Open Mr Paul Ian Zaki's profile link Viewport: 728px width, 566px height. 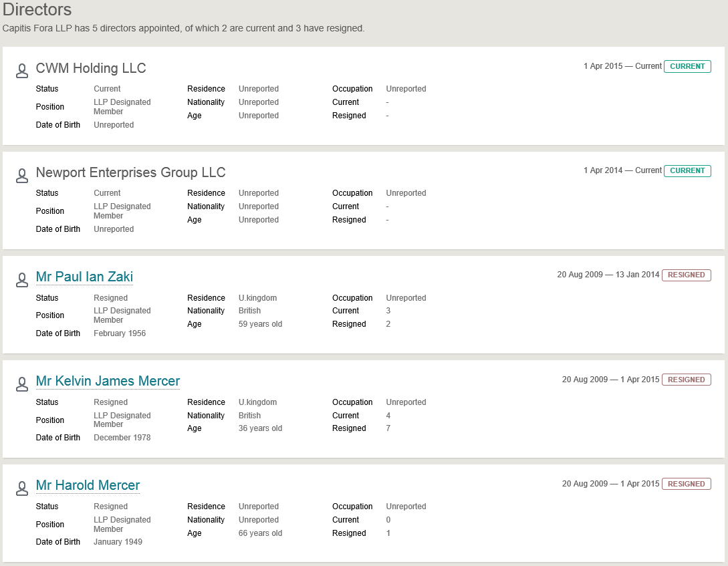(84, 277)
